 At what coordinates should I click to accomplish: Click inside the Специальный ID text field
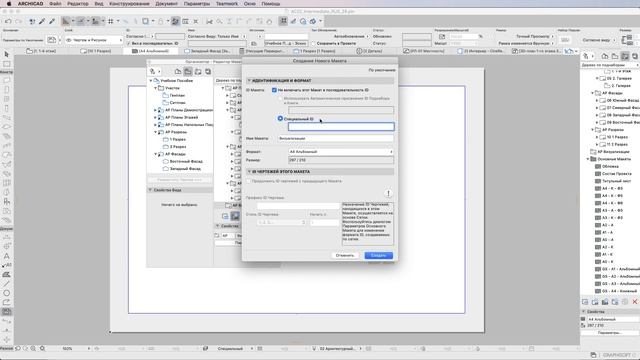pos(341,127)
